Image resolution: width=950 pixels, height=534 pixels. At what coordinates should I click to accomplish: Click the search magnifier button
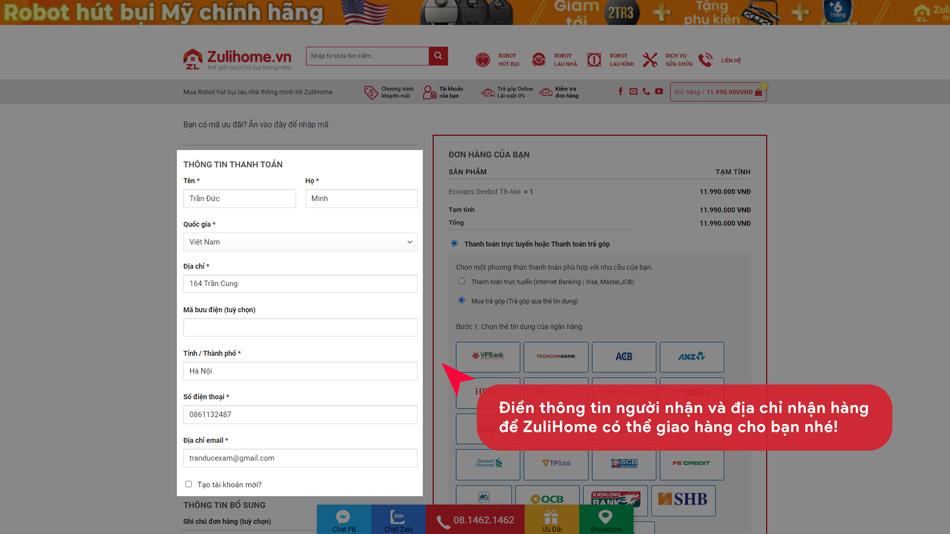pos(438,56)
